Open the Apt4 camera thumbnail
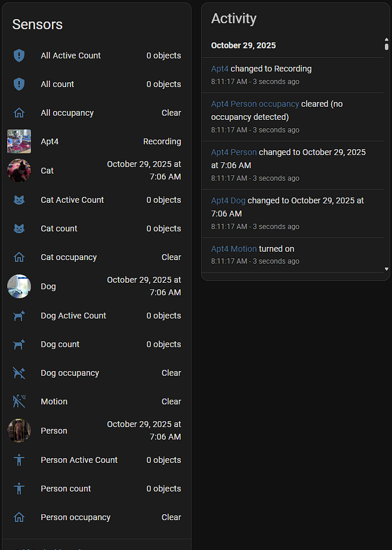This screenshot has width=392, height=550. tap(19, 141)
